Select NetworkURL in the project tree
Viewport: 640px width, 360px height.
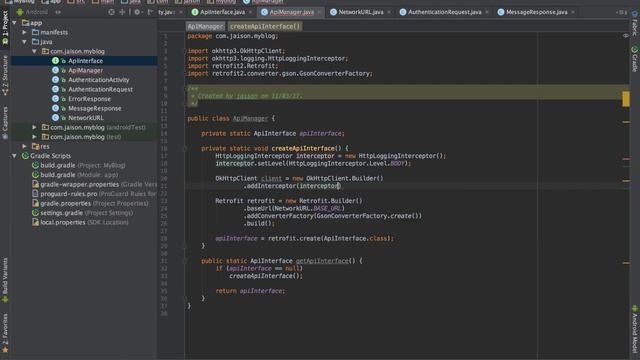coord(86,118)
